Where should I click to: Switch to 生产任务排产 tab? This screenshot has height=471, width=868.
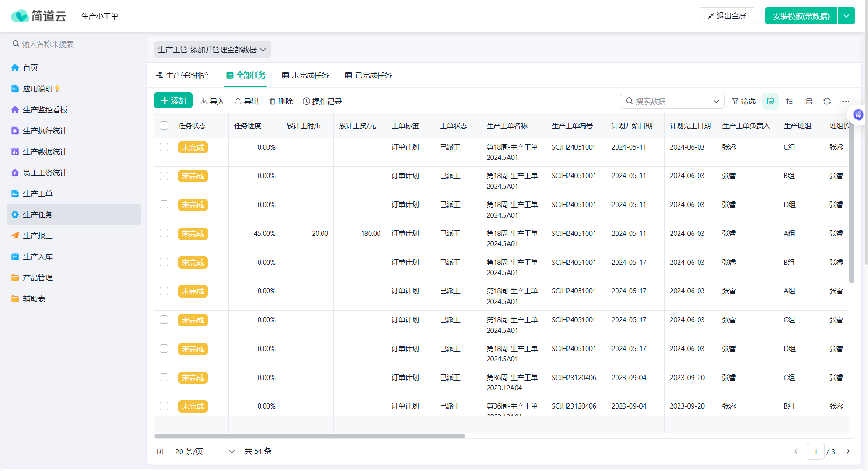183,75
